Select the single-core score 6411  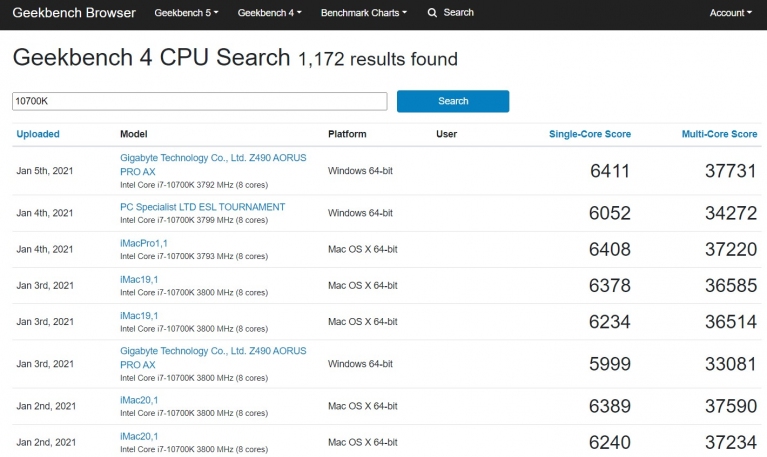[610, 171]
